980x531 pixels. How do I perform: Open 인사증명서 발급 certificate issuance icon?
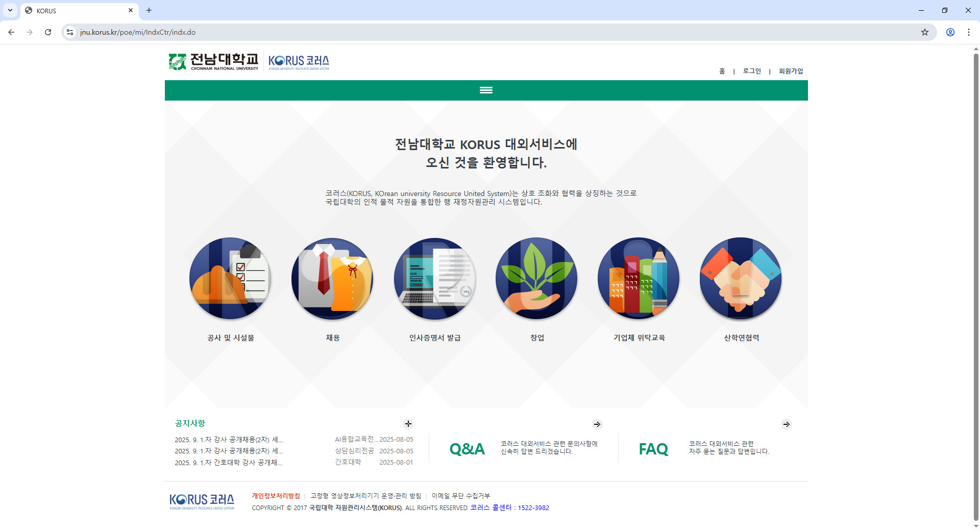point(434,279)
